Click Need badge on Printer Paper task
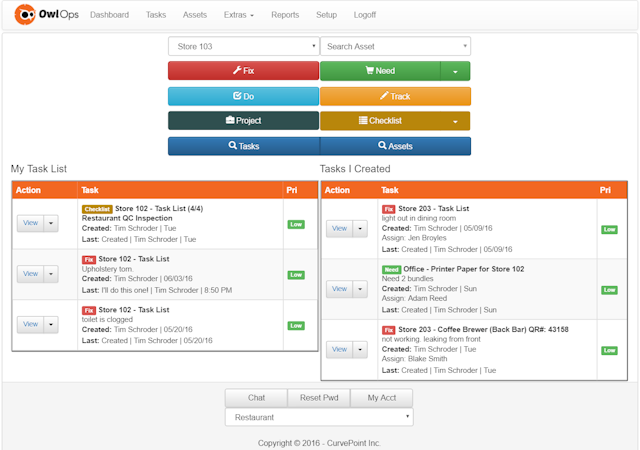This screenshot has width=640, height=450. pyautogui.click(x=391, y=270)
